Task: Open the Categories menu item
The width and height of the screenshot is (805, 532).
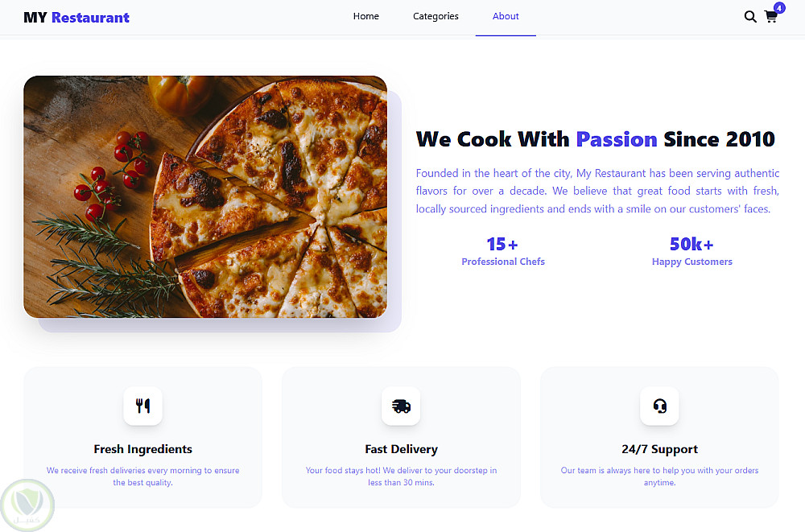Action: [x=436, y=16]
